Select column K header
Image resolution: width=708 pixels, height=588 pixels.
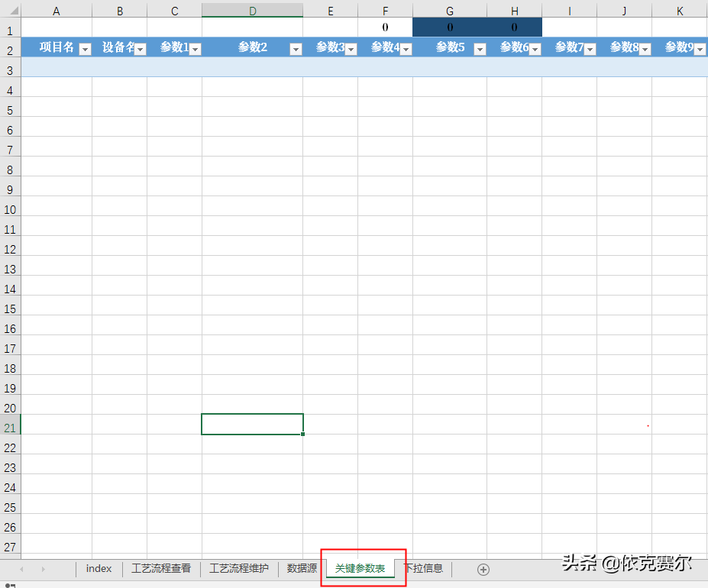click(x=680, y=11)
